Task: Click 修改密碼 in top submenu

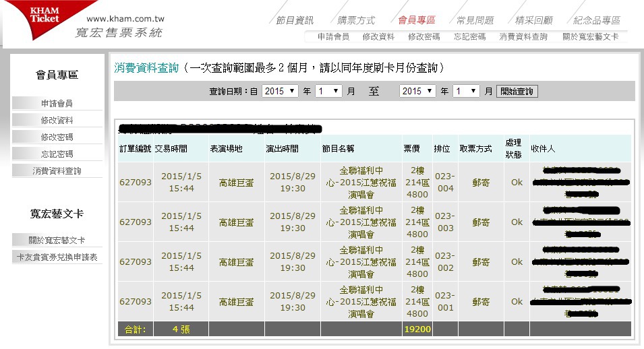Action: point(424,36)
